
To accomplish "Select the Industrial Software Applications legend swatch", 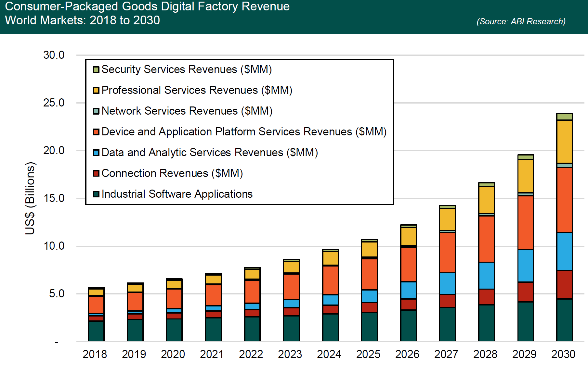I will pyautogui.click(x=96, y=194).
